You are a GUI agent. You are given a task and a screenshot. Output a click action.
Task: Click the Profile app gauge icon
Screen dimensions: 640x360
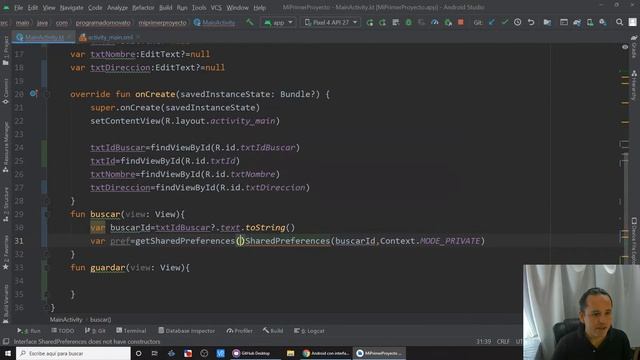[435, 22]
